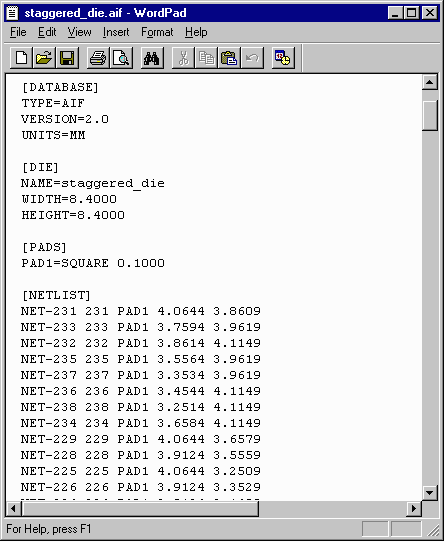Screen dimensions: 445x542
Task: Click the TYPE=AIF line
Action: [53, 103]
